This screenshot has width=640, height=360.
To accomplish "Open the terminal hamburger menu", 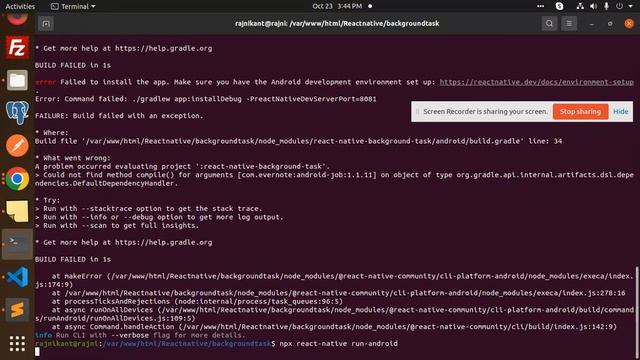I will (569, 24).
